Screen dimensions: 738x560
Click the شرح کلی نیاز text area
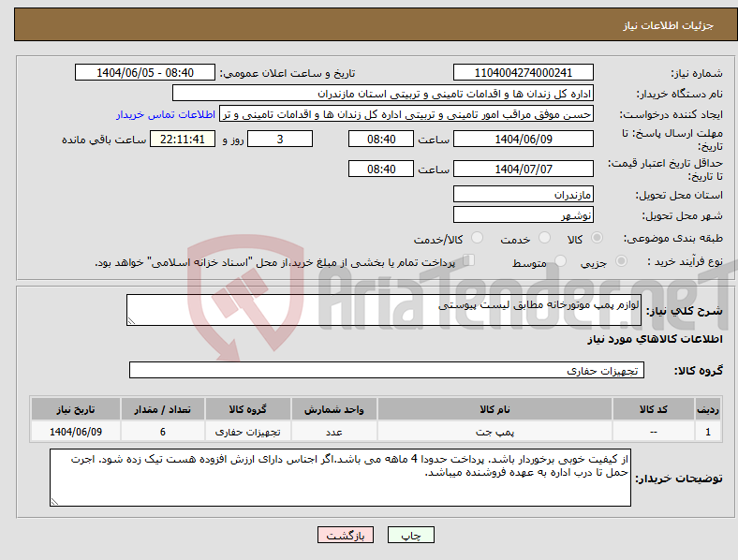(384, 310)
